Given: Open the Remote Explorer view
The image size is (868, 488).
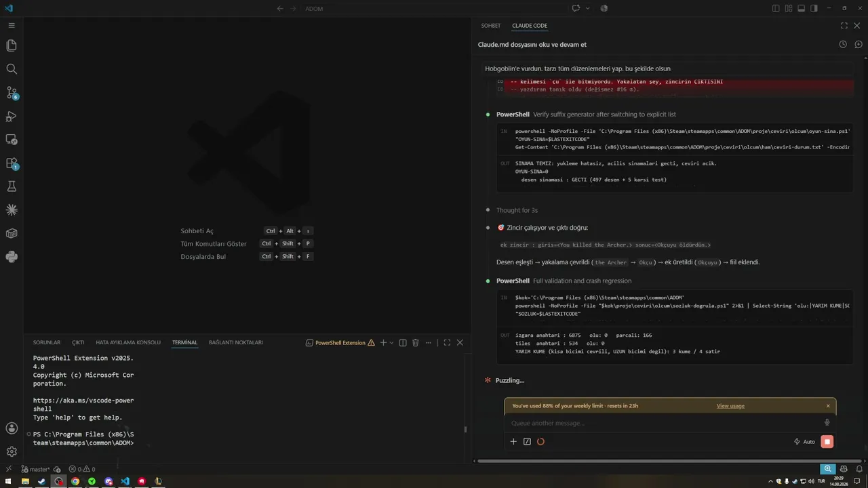Looking at the screenshot, I should tap(12, 140).
